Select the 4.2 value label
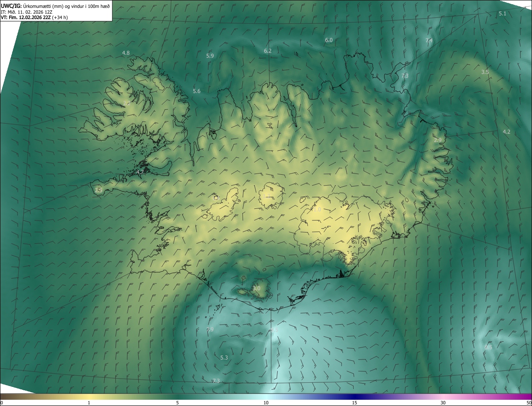This screenshot has height=406, width=532. pyautogui.click(x=507, y=132)
